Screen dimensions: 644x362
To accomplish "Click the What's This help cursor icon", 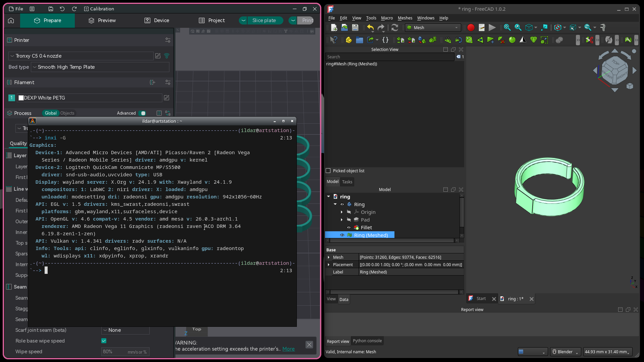I will [333, 40].
